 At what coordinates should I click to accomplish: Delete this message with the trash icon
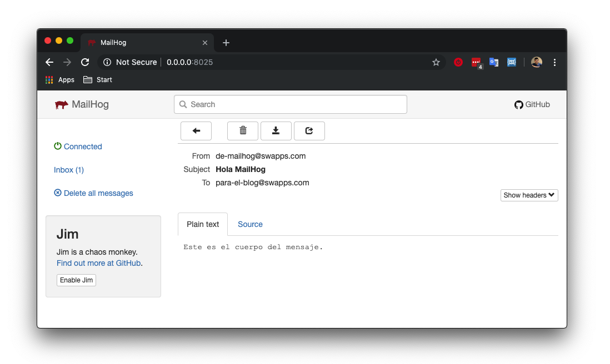243,131
